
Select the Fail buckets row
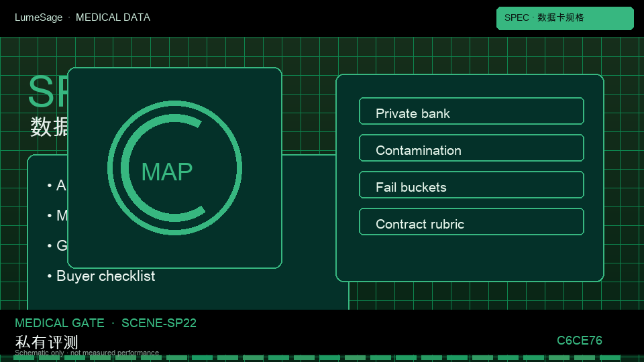pyautogui.click(x=472, y=185)
